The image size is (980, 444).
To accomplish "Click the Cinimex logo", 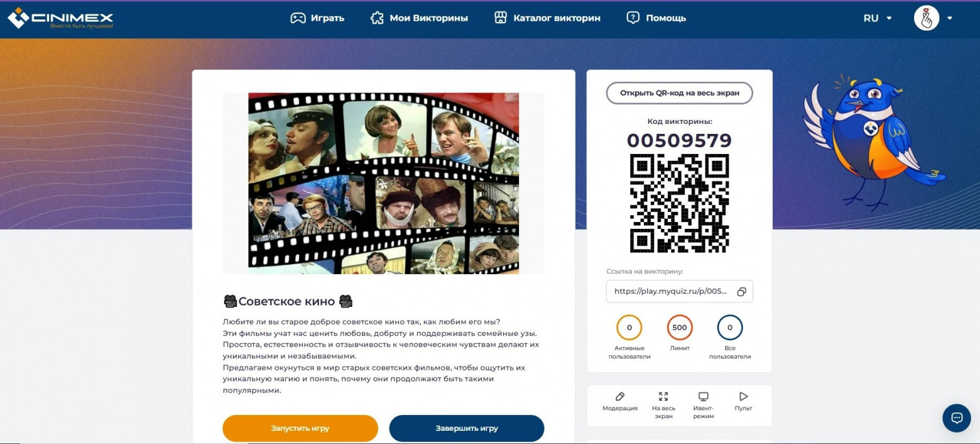I will tap(60, 19).
